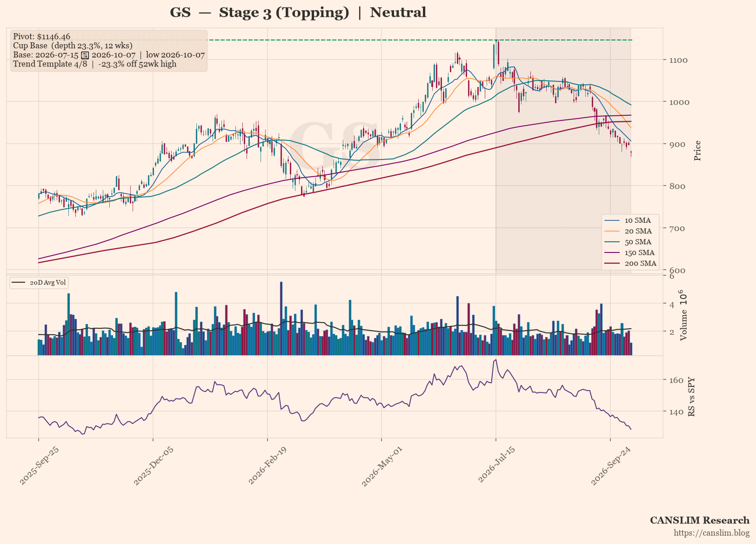
Task: Click the Price axis label
Action: tap(697, 151)
